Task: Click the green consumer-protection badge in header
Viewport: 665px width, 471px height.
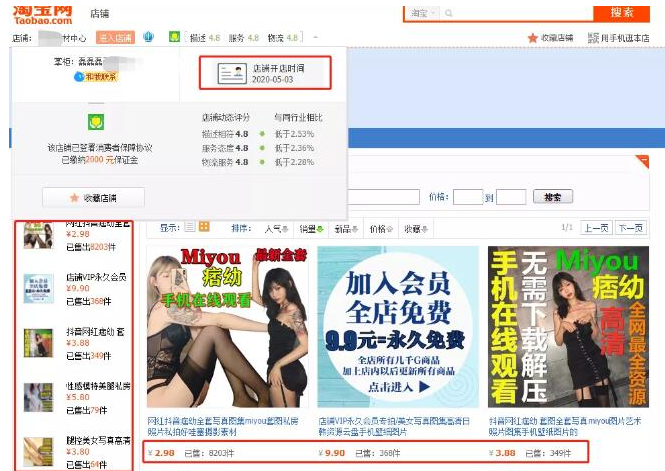Action: pyautogui.click(x=174, y=37)
